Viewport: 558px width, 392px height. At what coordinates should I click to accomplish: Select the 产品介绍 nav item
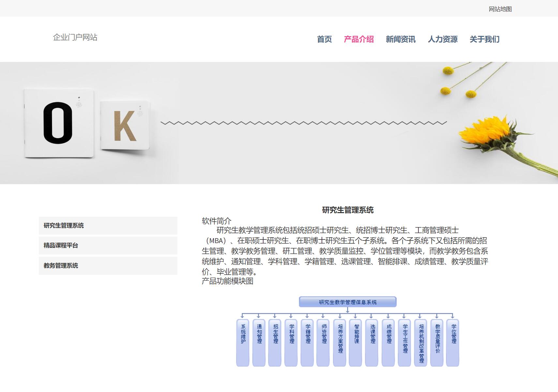pos(359,39)
